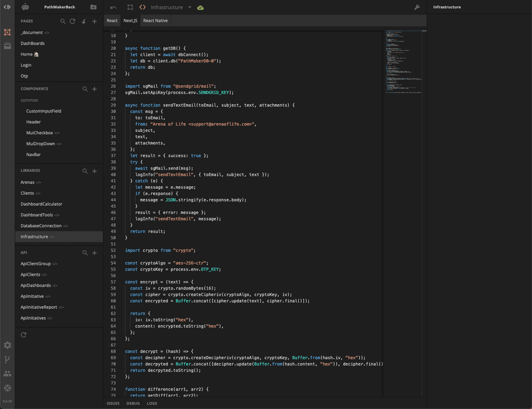This screenshot has width=532, height=409.
Task: Click the undo arrow in top toolbar
Action: [x=113, y=7]
